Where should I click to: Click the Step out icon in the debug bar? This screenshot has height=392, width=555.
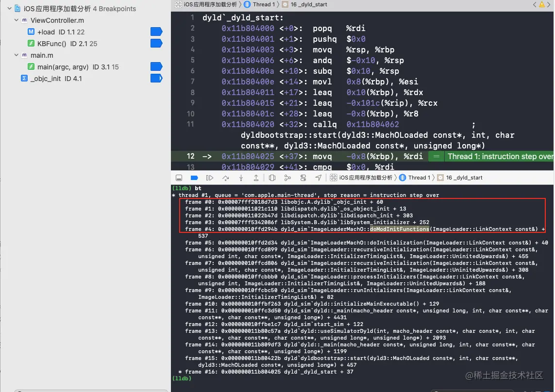pyautogui.click(x=256, y=178)
